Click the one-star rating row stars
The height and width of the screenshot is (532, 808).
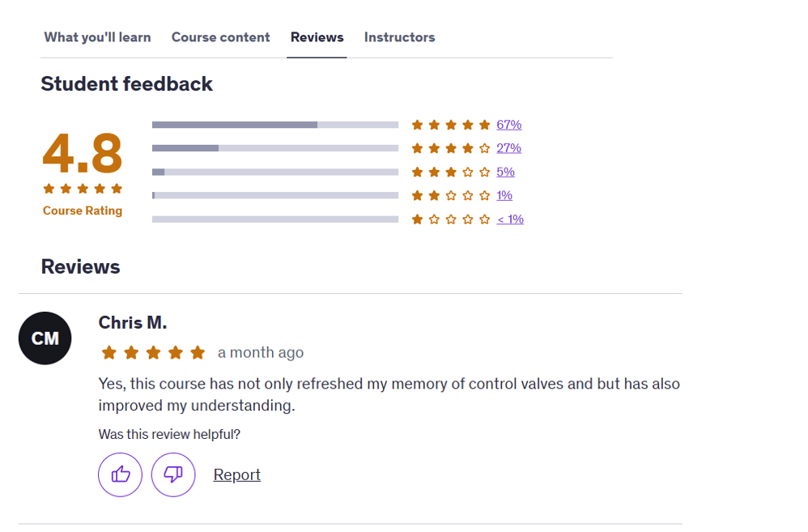point(450,219)
